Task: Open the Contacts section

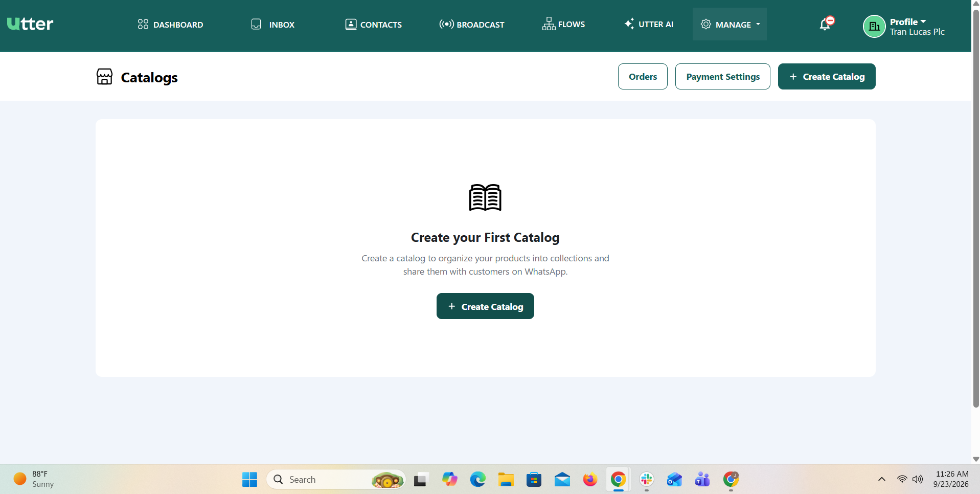Action: click(373, 25)
